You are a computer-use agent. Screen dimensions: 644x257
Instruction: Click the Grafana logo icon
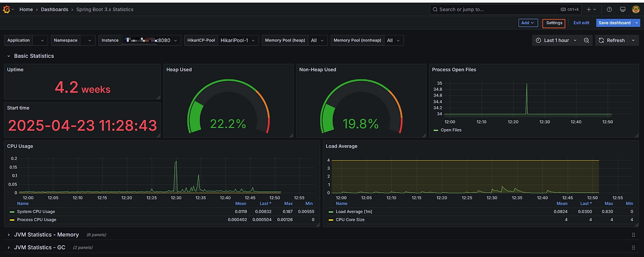[6, 9]
